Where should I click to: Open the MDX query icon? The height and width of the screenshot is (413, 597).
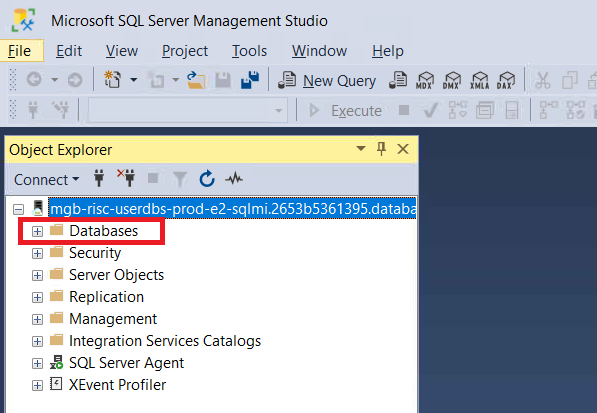click(x=425, y=80)
